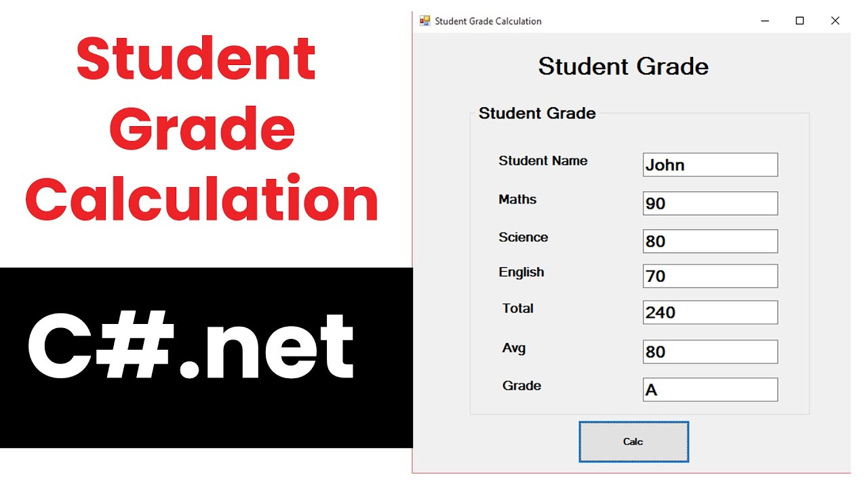Screen dimensions: 868x488
Task: Select the Maths input field showing 90
Action: [710, 203]
